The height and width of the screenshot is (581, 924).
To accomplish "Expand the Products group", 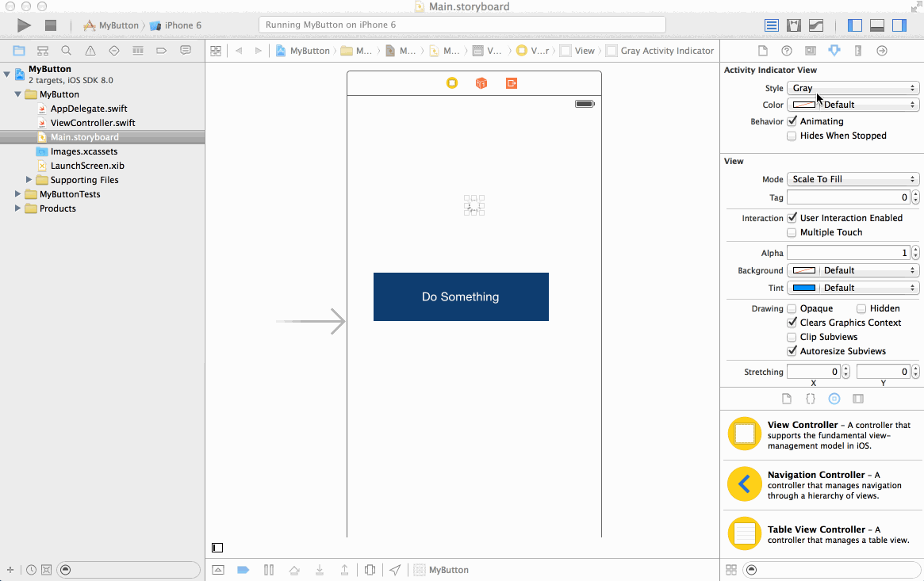I will 17,208.
